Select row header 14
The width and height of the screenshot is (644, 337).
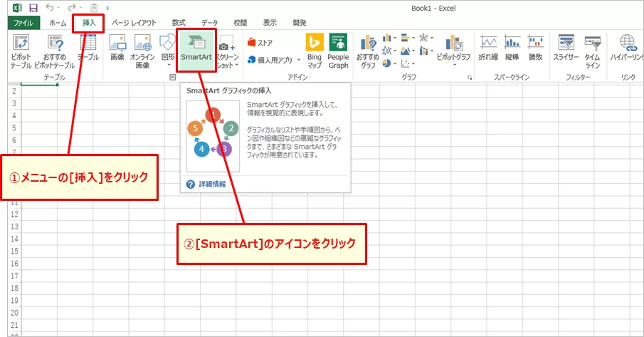[14, 239]
